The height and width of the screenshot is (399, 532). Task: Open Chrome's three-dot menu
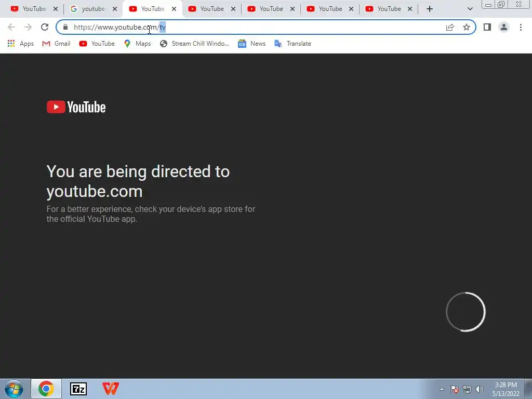[521, 27]
